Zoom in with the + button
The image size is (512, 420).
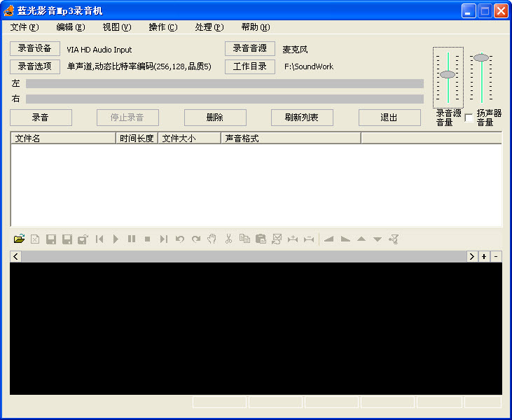(x=484, y=256)
